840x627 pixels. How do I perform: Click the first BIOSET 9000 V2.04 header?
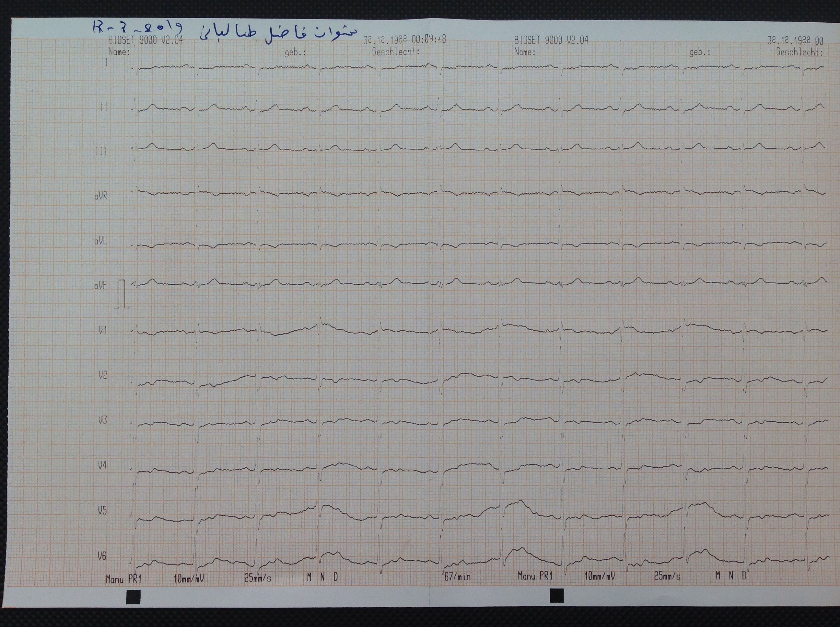click(x=146, y=40)
